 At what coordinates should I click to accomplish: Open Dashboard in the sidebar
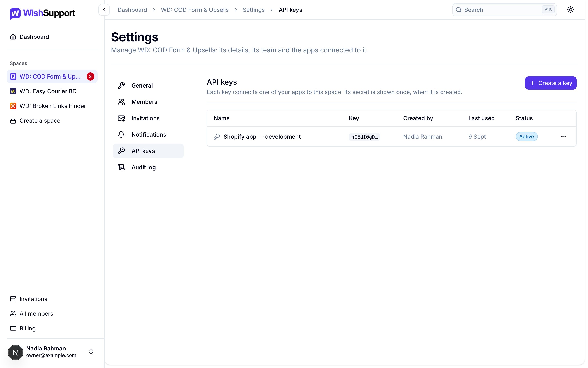tap(52, 37)
